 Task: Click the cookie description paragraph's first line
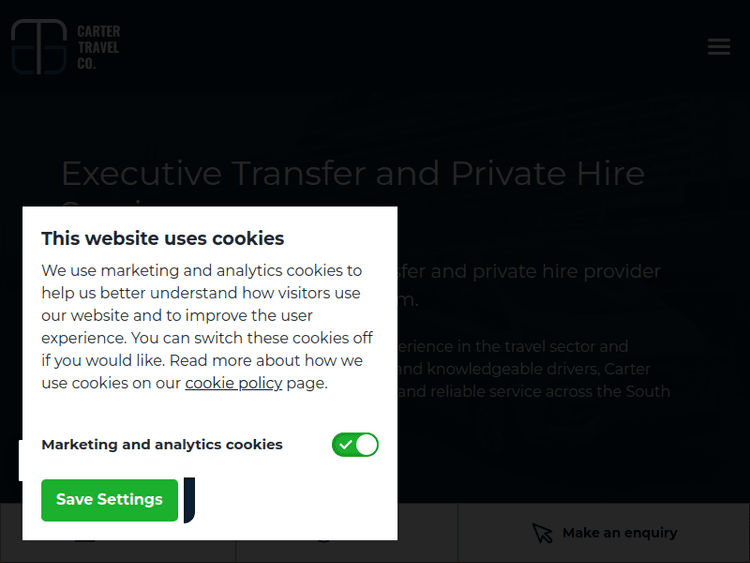pyautogui.click(x=201, y=271)
